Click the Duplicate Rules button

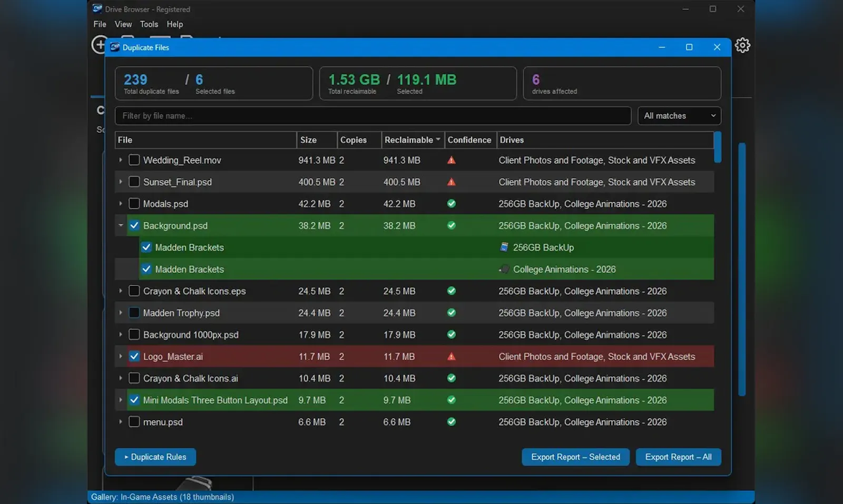[155, 457]
